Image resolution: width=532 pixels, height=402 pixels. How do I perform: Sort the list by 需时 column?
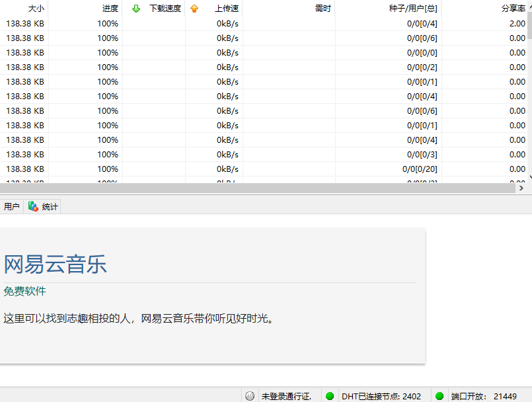pos(289,8)
